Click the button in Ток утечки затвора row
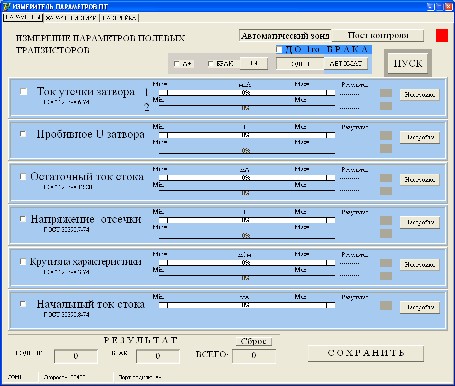 click(420, 95)
